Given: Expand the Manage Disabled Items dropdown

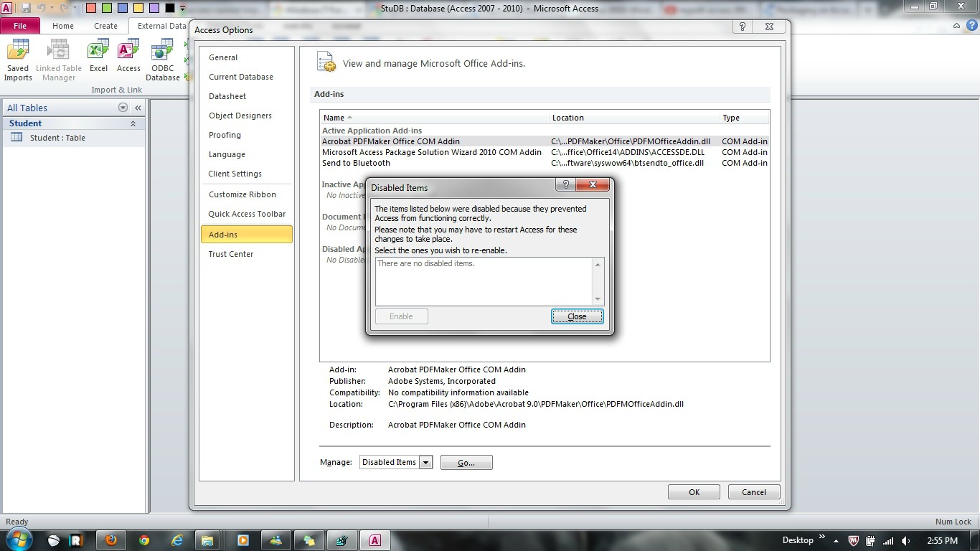Looking at the screenshot, I should 425,462.
